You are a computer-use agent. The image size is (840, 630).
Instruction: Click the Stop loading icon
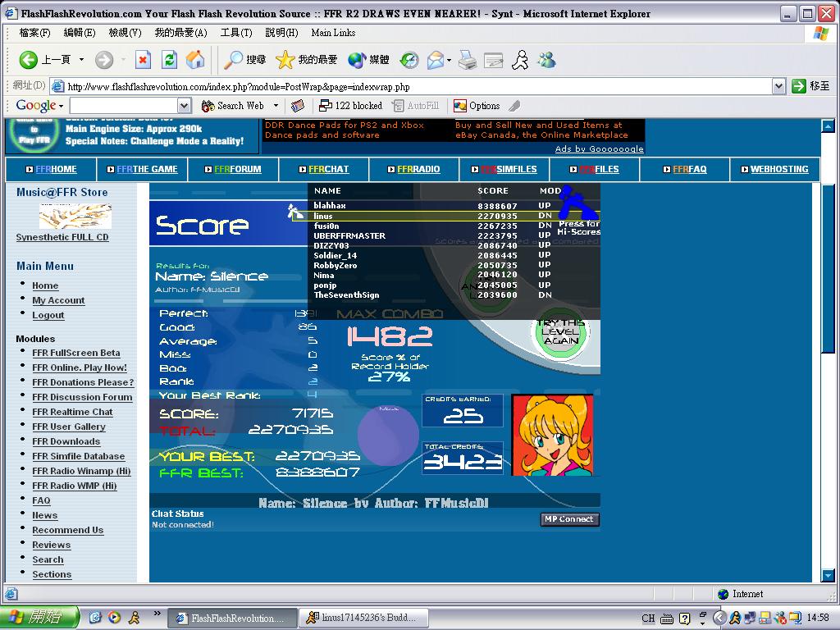[x=143, y=59]
